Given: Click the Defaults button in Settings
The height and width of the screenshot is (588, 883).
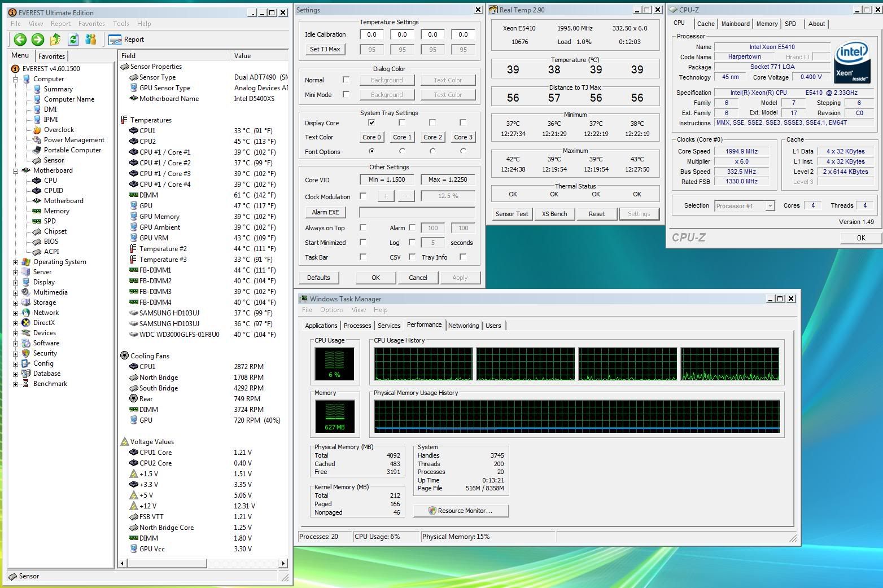Looking at the screenshot, I should [318, 278].
